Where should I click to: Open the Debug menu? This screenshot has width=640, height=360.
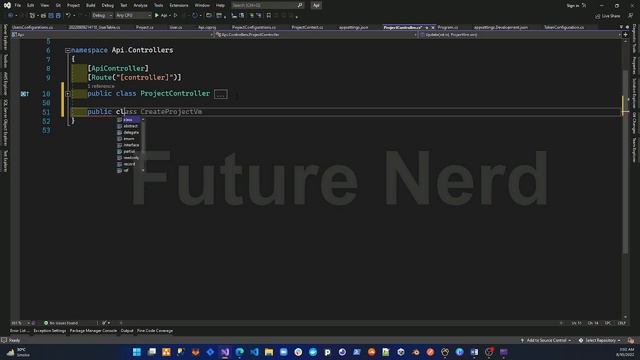coord(108,5)
